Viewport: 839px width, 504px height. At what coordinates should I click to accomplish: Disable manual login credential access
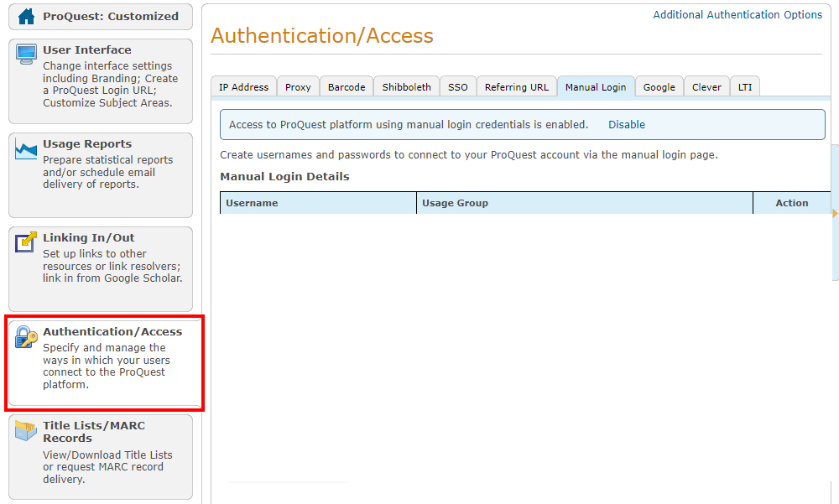click(626, 124)
